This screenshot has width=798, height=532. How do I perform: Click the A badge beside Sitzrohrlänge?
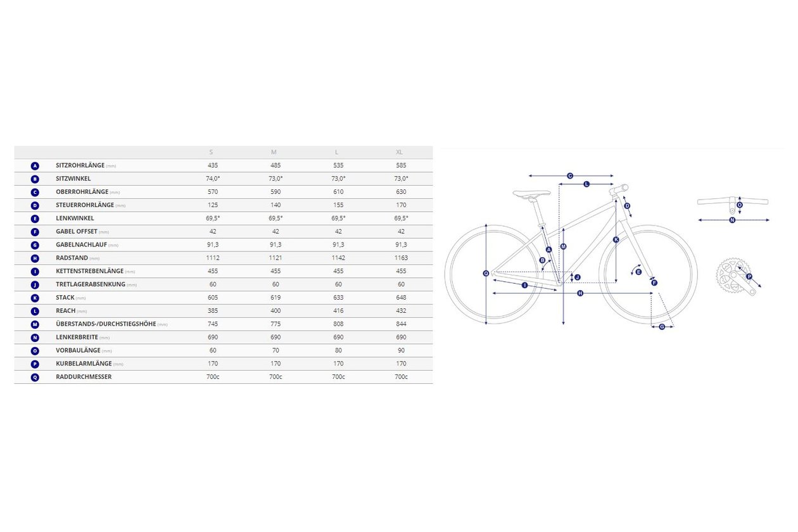[35, 166]
